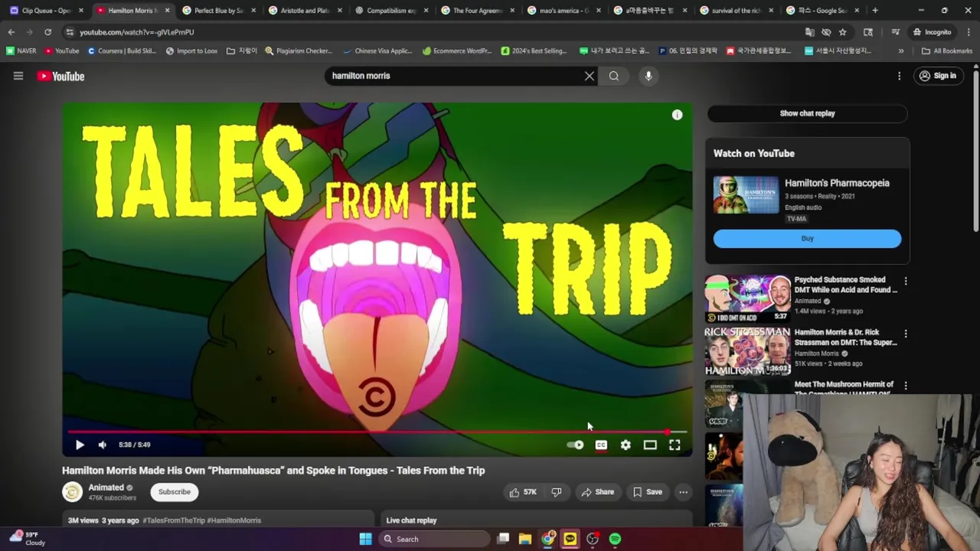Click the URL address bar
The height and width of the screenshot is (551, 980).
(429, 32)
